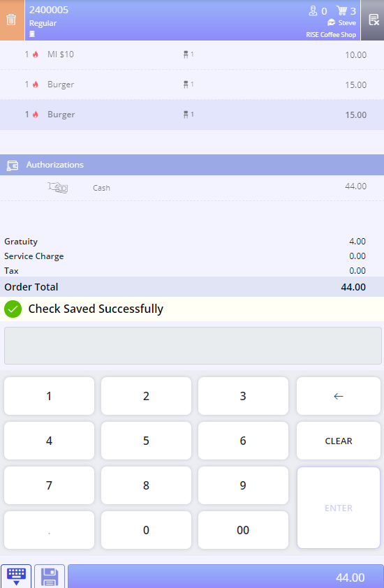Click the floppy disk save icon

[50, 576]
